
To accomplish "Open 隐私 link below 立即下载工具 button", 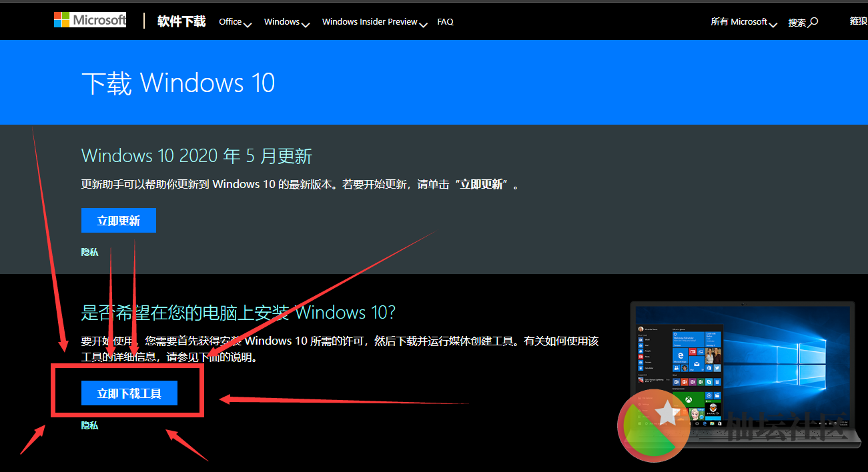I will (89, 425).
